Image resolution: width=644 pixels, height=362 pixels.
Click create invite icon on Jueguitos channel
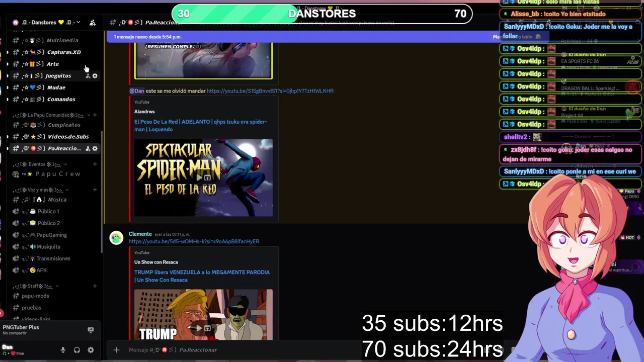[x=88, y=76]
